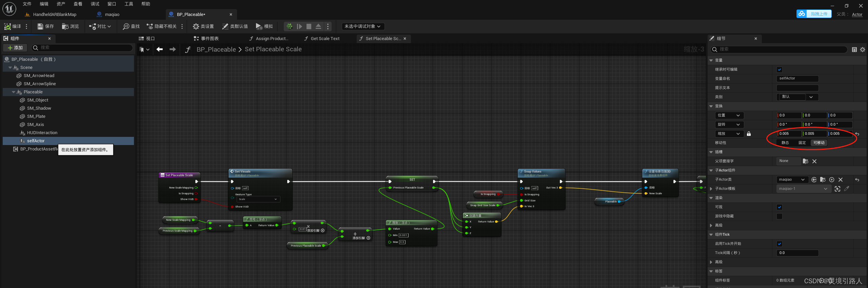Open the 子Actor类 maqiao dropdown
Screen dimensions: 868x288
click(x=792, y=180)
